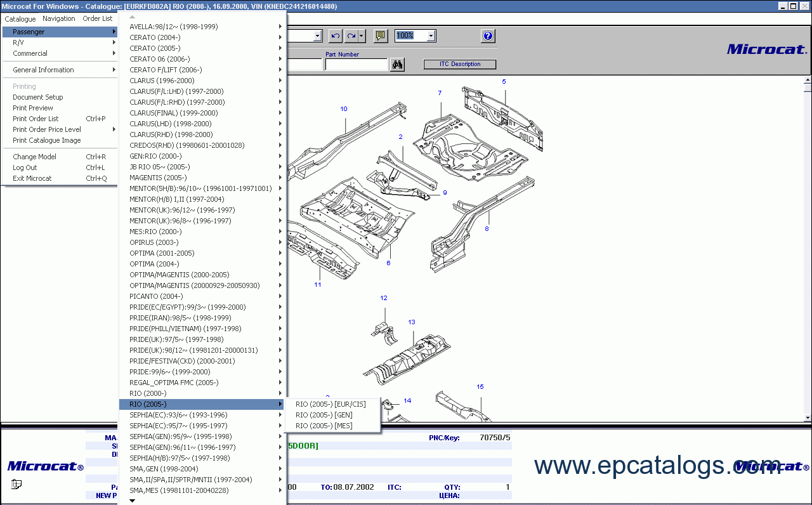Click up arrow at top of model list

pos(133,17)
